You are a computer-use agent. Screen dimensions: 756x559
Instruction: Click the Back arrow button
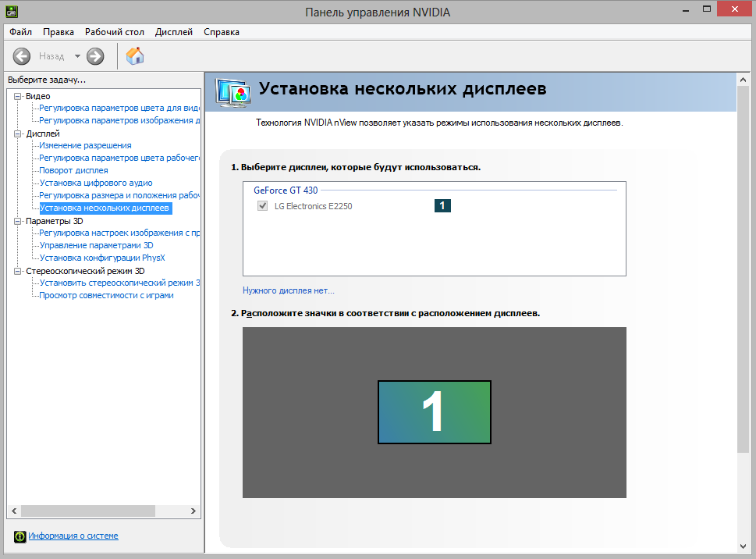pos(21,56)
